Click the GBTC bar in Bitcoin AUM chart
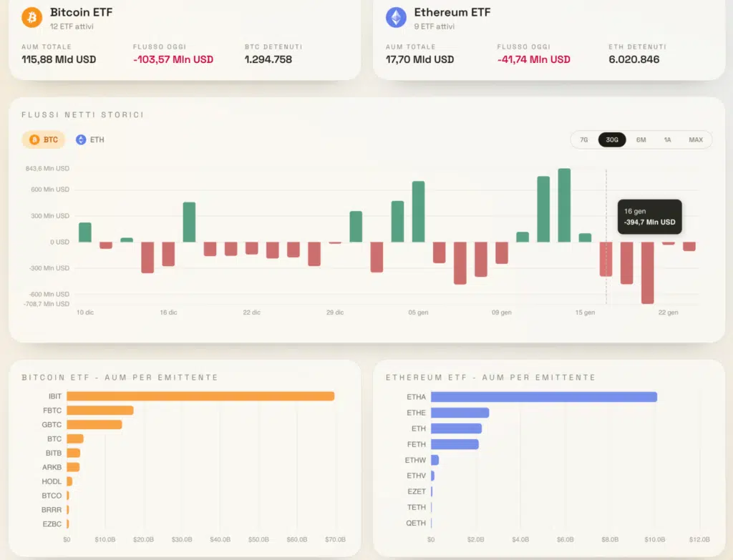This screenshot has width=733, height=560. click(x=94, y=425)
